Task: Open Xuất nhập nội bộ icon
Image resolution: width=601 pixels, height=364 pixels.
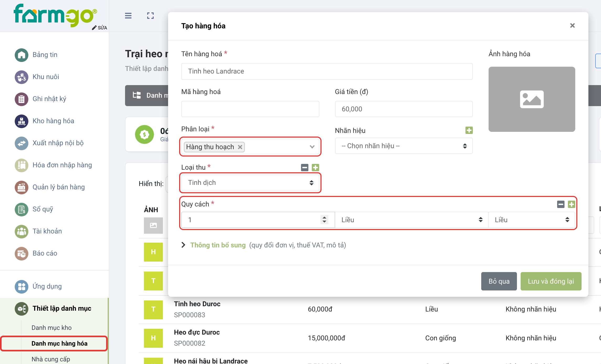Action: click(22, 143)
